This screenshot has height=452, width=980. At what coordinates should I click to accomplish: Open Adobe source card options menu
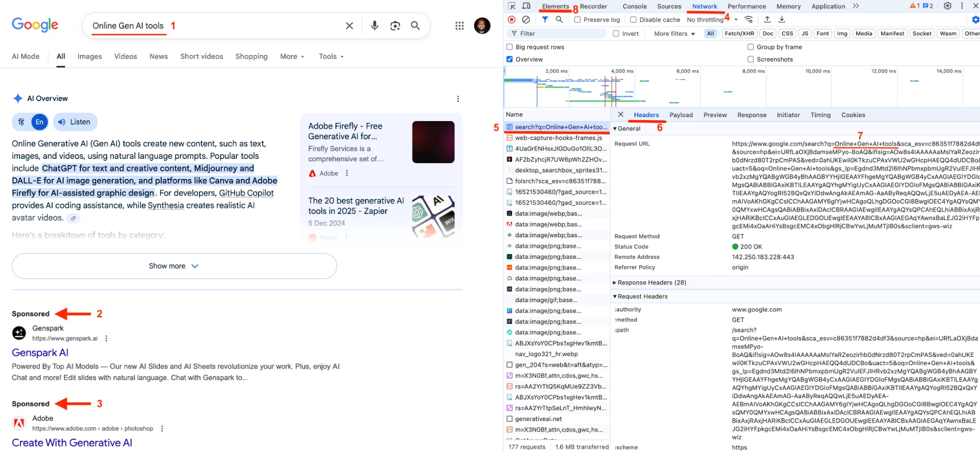pos(347,173)
